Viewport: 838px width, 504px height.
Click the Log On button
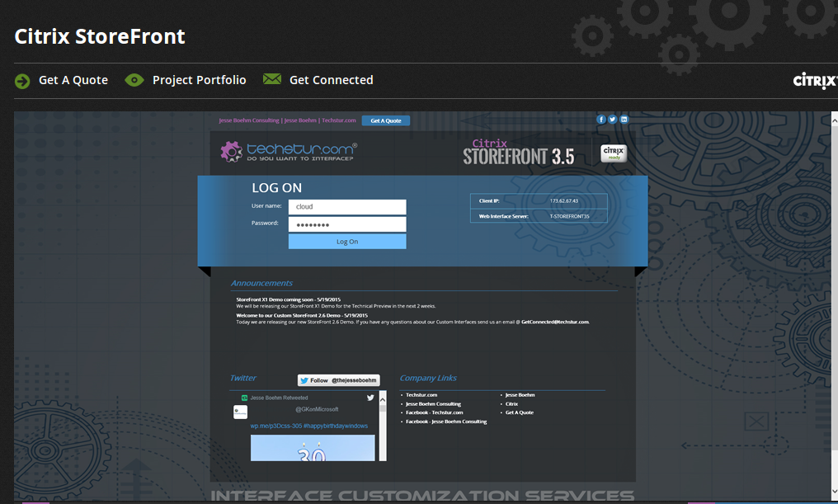click(x=346, y=241)
